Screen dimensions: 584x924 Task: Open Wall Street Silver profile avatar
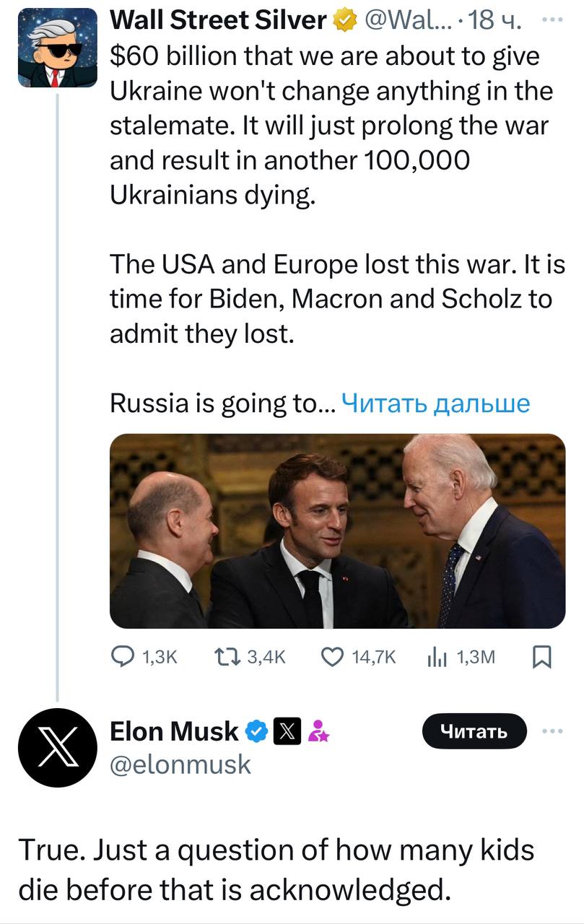click(x=57, y=48)
